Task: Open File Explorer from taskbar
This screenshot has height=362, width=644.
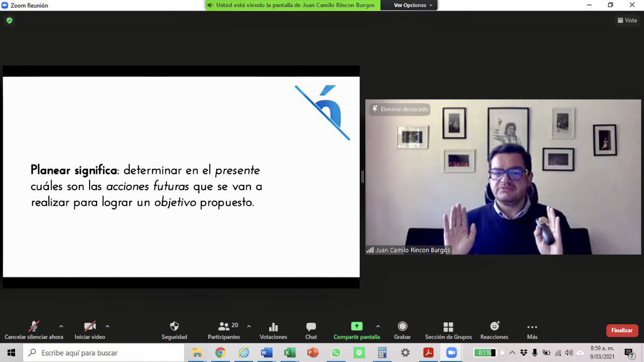Action: pyautogui.click(x=197, y=353)
